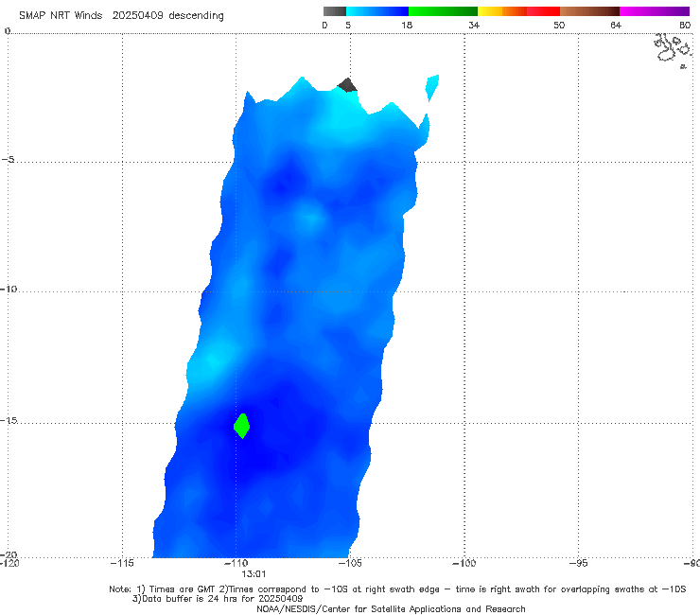Screen dimensions: 700x615
Task: Click the dark gray patch atop the swath
Action: click(x=347, y=85)
